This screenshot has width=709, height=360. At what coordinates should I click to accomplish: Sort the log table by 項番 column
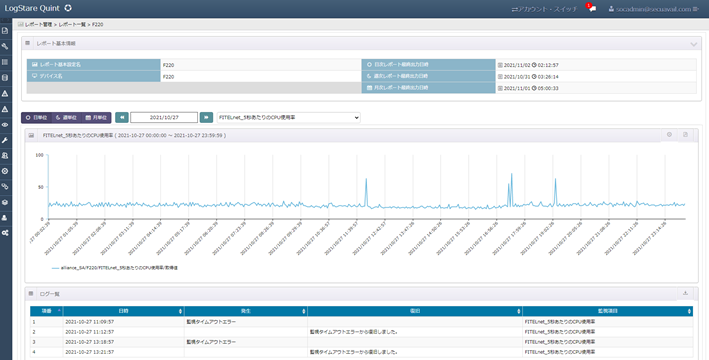(x=47, y=311)
